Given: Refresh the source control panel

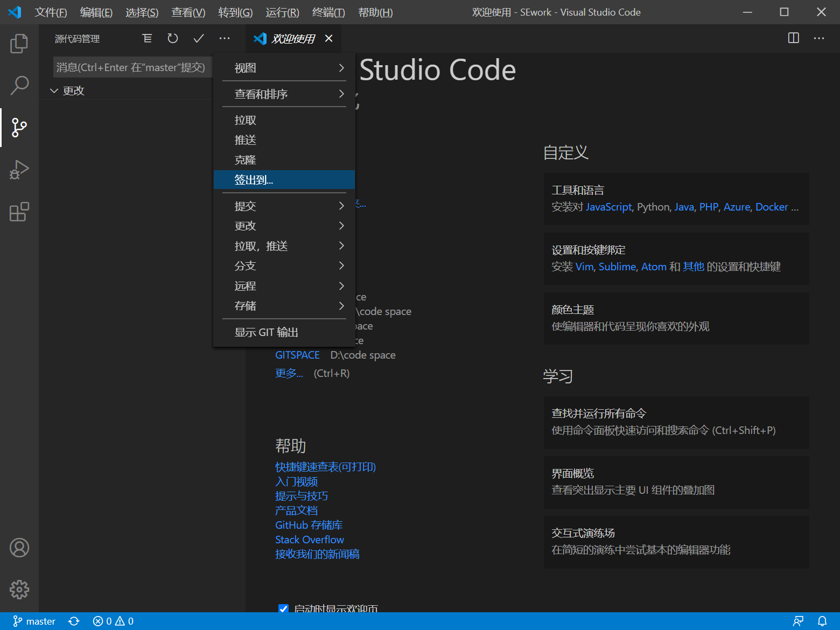Looking at the screenshot, I should (173, 38).
